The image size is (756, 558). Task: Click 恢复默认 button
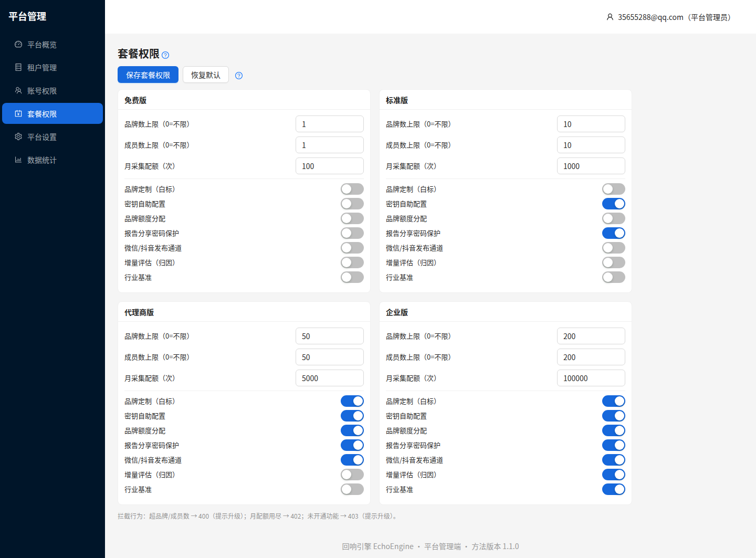tap(206, 75)
